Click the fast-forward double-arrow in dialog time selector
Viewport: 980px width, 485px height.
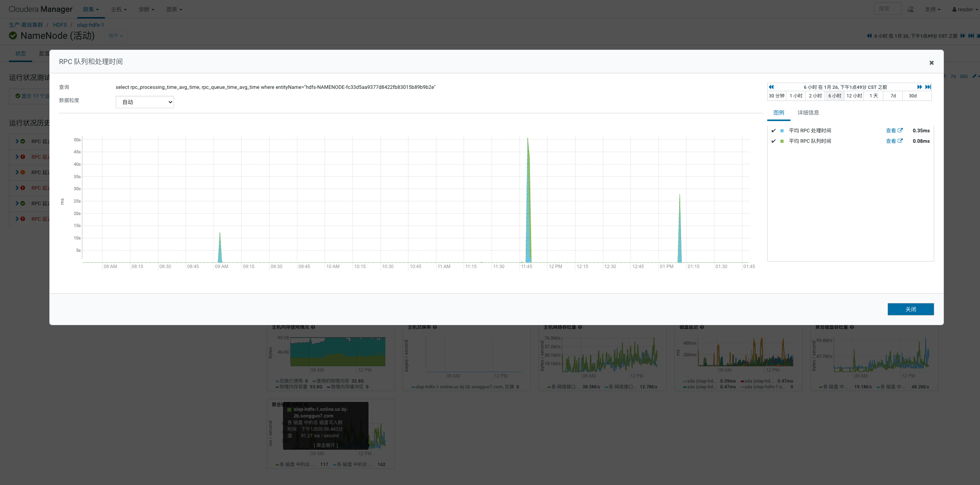point(919,87)
